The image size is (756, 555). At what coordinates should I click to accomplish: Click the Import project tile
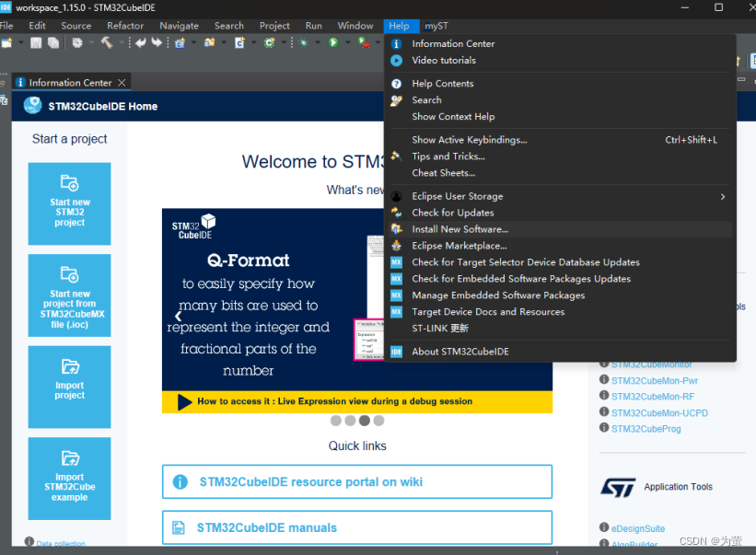[x=69, y=387]
